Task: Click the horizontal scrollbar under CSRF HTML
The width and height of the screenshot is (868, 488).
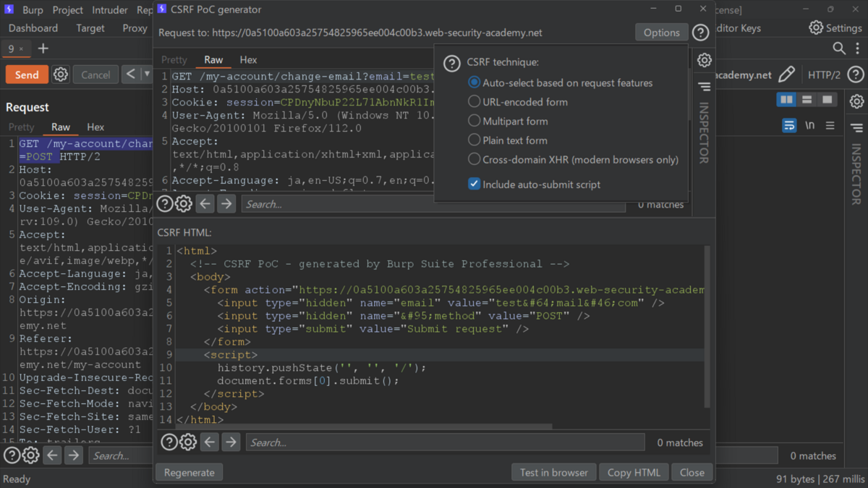Action: [x=364, y=427]
